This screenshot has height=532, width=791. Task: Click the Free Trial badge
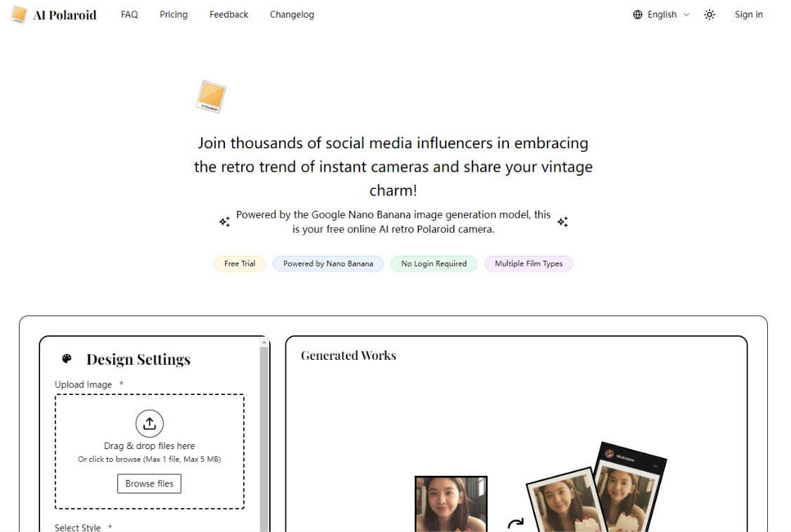pyautogui.click(x=239, y=264)
